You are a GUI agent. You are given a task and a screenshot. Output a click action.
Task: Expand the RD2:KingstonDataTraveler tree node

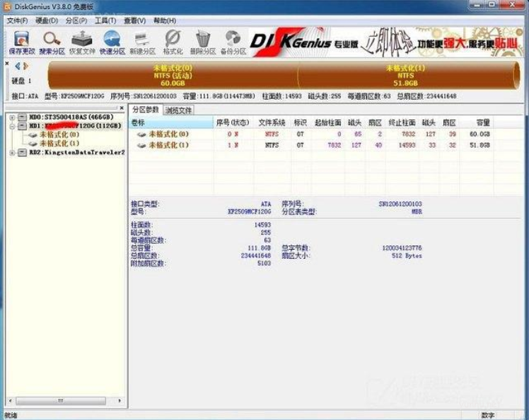[x=12, y=152]
